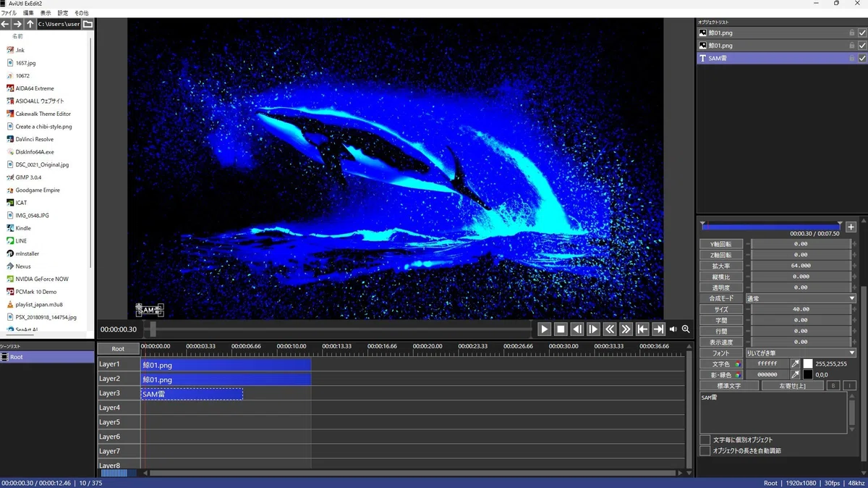Viewport: 868px width, 488px height.
Task: Open the ファイル menu
Action: pyautogui.click(x=9, y=13)
